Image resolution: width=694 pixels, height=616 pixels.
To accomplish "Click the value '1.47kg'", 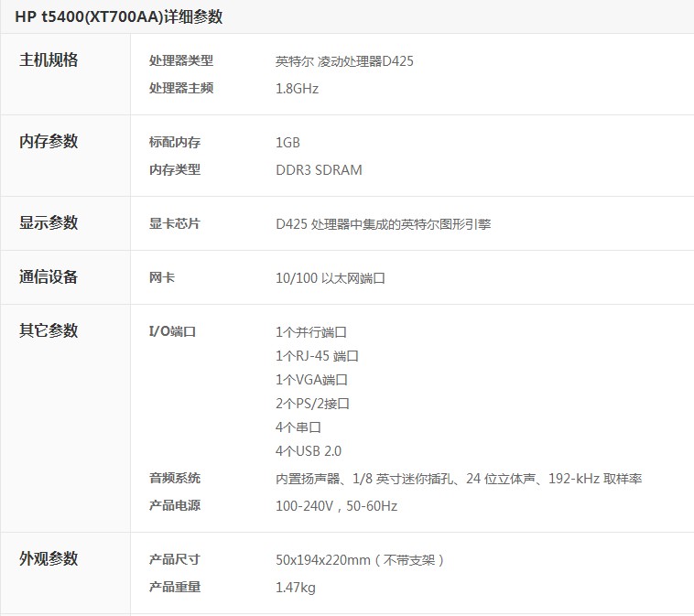I will point(296,588).
